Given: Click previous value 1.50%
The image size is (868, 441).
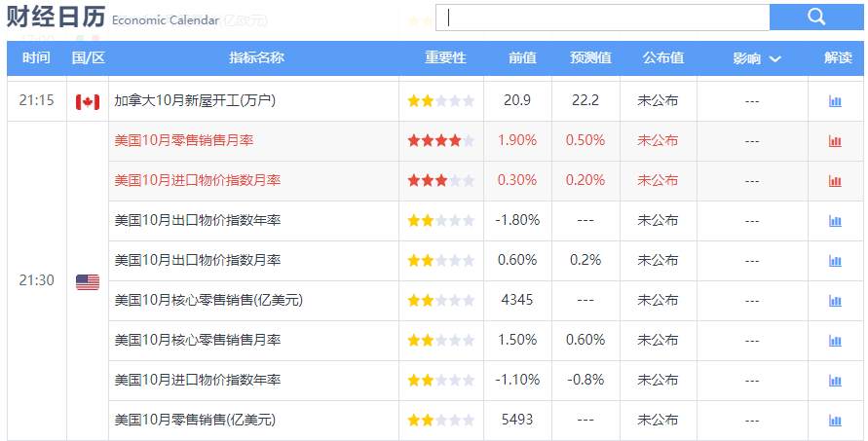Looking at the screenshot, I should [x=517, y=339].
